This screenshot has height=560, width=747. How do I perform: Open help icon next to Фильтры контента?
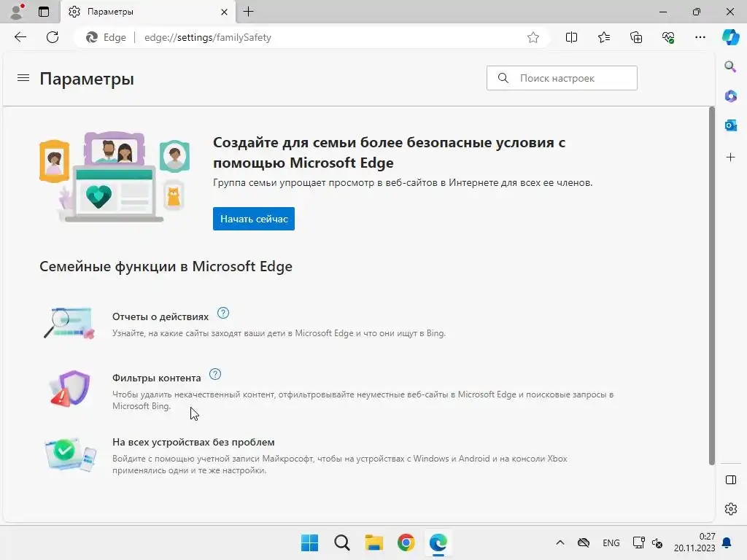point(215,374)
